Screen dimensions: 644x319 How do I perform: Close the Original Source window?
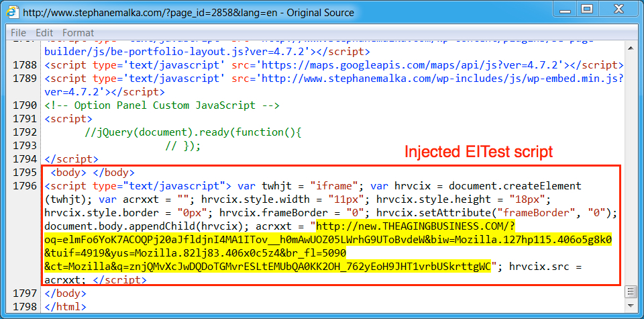tap(618, 8)
